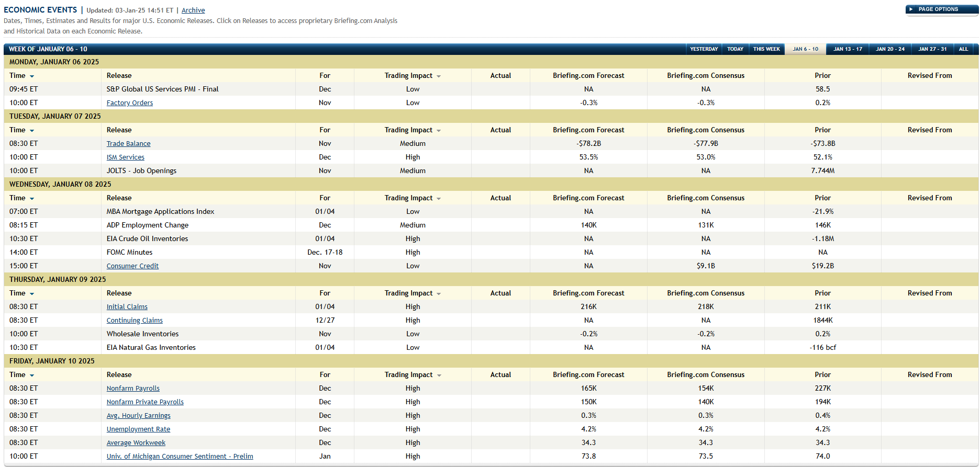Select the JOLTS - Job Openings text

click(141, 171)
